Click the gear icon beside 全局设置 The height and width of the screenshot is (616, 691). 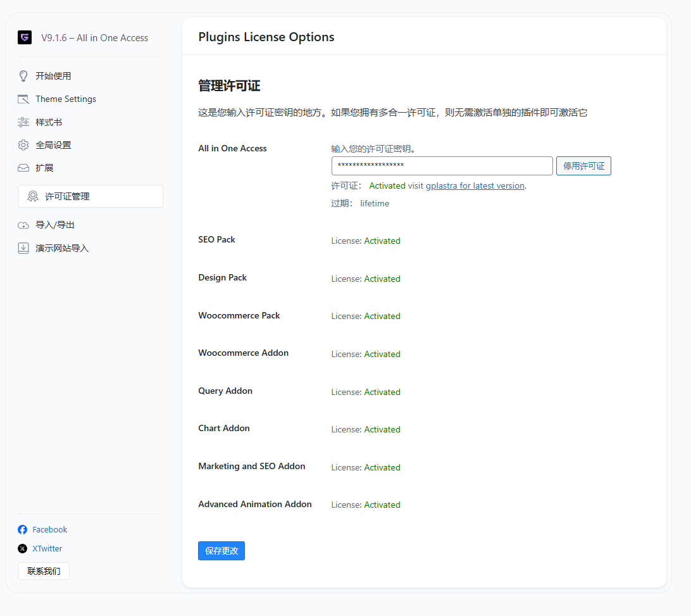pyautogui.click(x=23, y=144)
